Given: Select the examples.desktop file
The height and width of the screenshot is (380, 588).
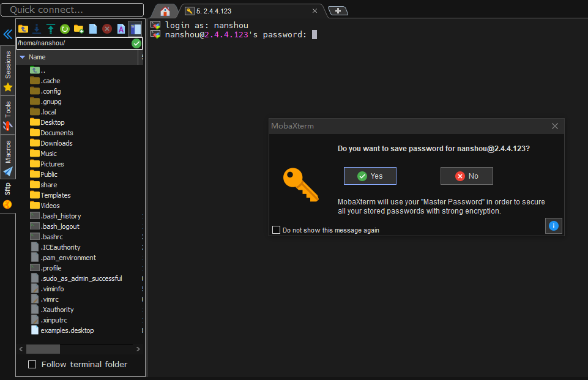Looking at the screenshot, I should tap(62, 330).
